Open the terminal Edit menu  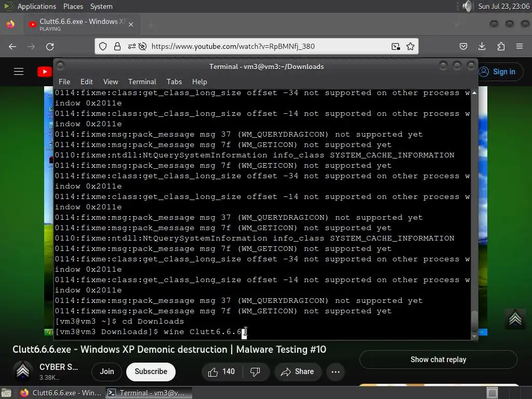87,82
